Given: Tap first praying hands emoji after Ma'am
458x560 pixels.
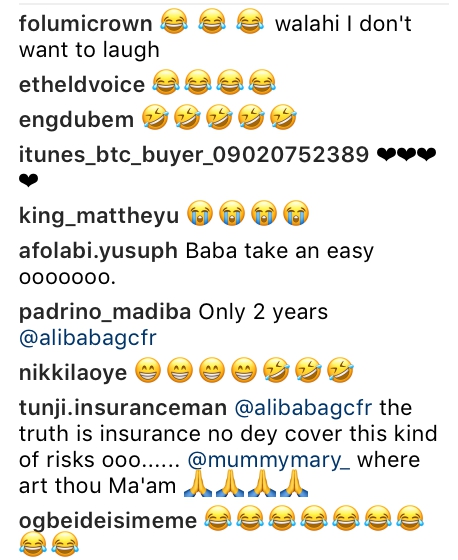Looking at the screenshot, I should tap(198, 483).
